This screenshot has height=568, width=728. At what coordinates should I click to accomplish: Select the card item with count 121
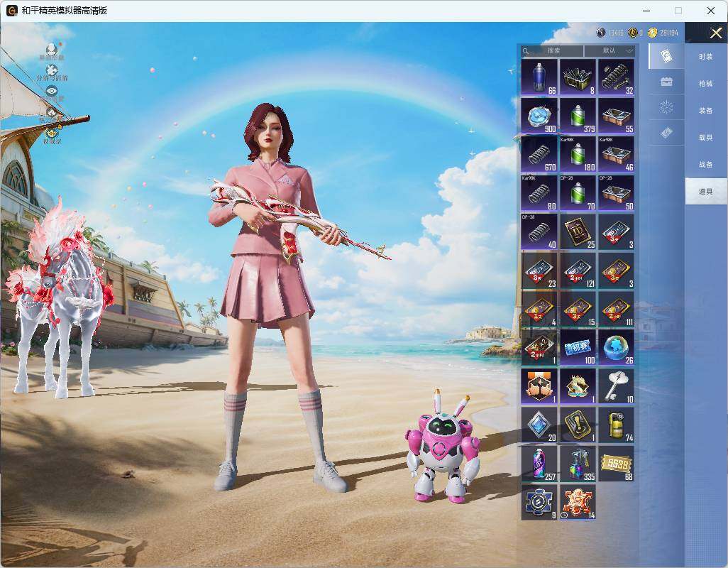tap(578, 271)
